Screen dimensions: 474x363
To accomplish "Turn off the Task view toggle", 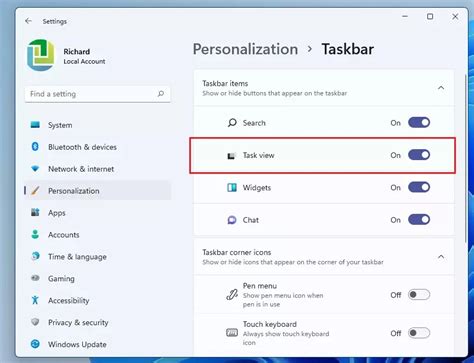I will [x=419, y=155].
